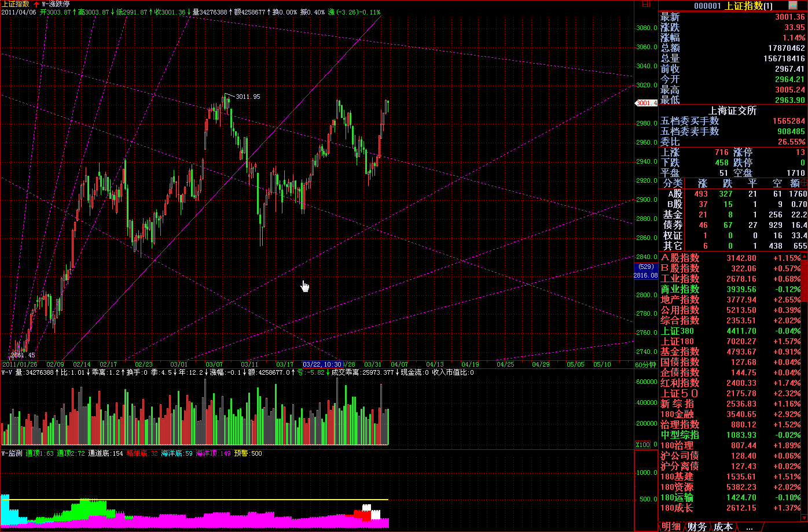Select 地产指数 in the index list
The image size is (808, 532).
point(680,300)
